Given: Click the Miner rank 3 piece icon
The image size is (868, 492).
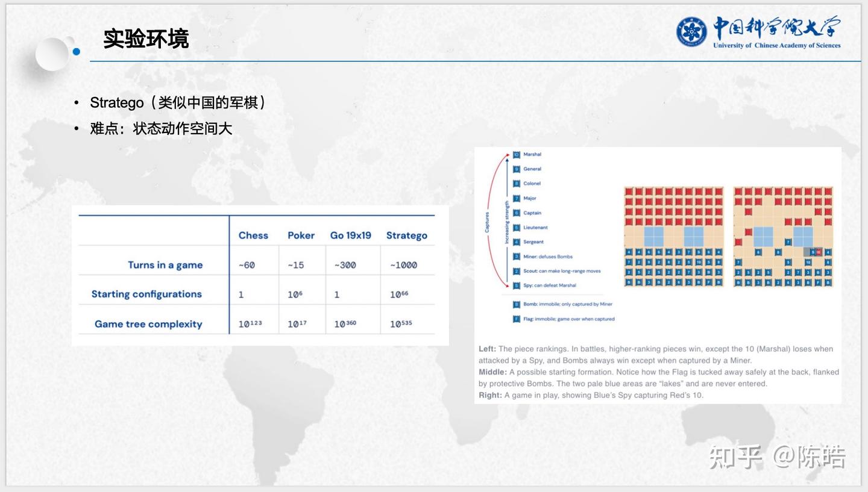Looking at the screenshot, I should [517, 256].
